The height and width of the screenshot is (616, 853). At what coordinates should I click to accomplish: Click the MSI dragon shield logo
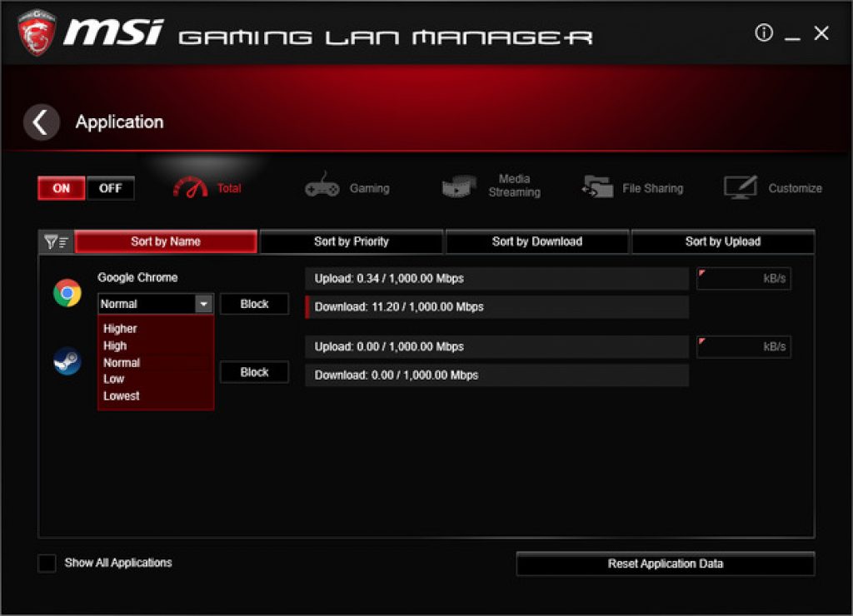(37, 32)
